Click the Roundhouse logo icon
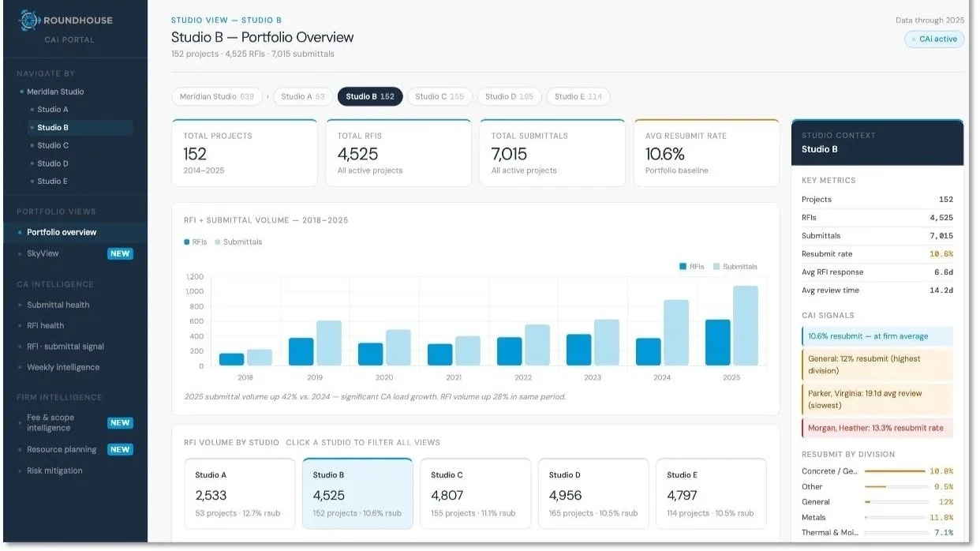The image size is (980, 551). (28, 21)
